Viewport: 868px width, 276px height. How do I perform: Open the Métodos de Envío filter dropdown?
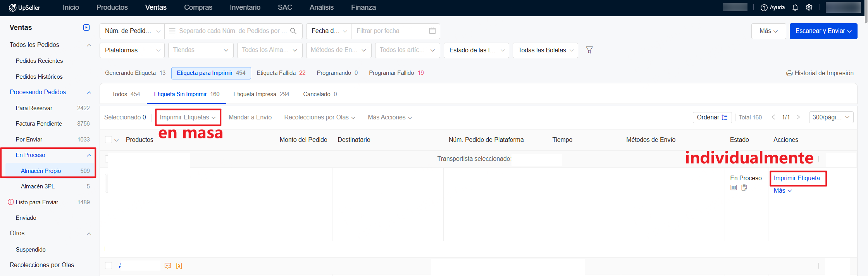point(339,50)
